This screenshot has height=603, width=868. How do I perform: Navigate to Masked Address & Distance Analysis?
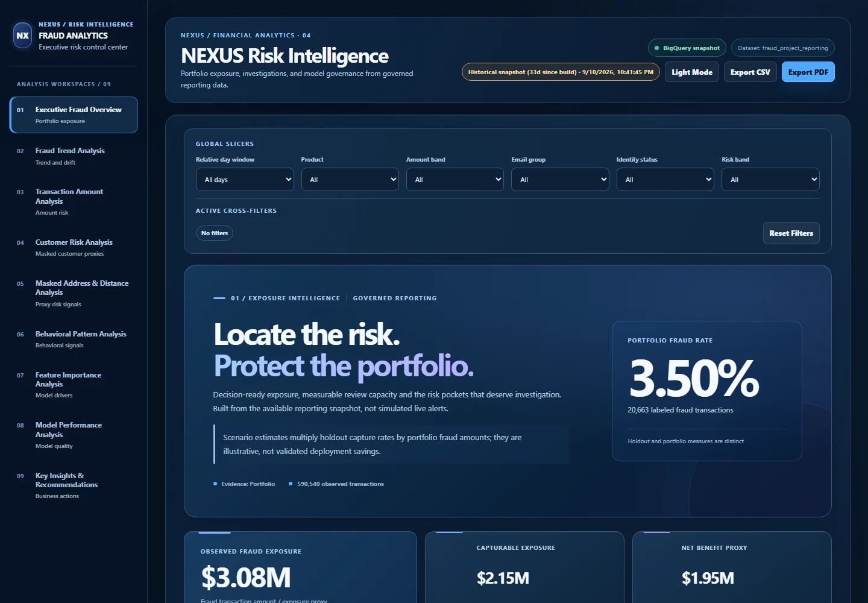(74, 293)
